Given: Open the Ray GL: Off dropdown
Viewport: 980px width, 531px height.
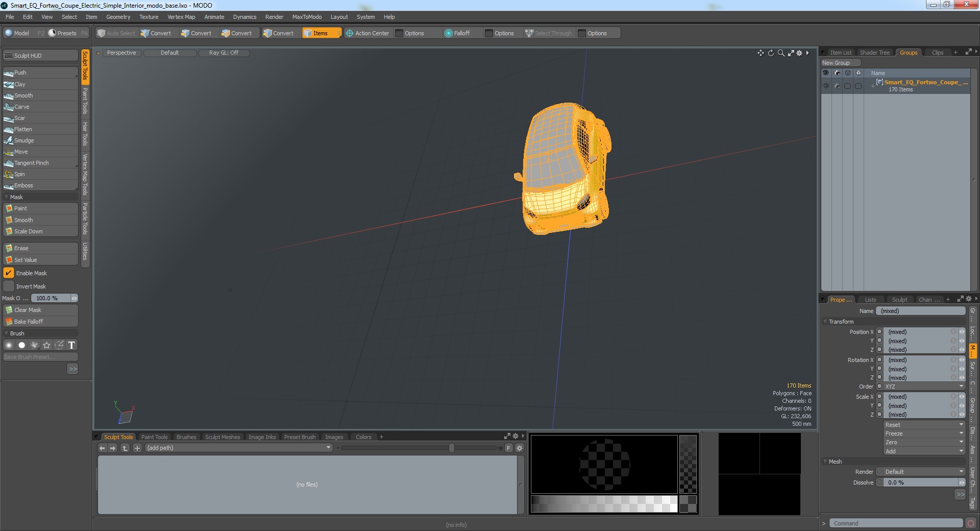Looking at the screenshot, I should (x=224, y=53).
